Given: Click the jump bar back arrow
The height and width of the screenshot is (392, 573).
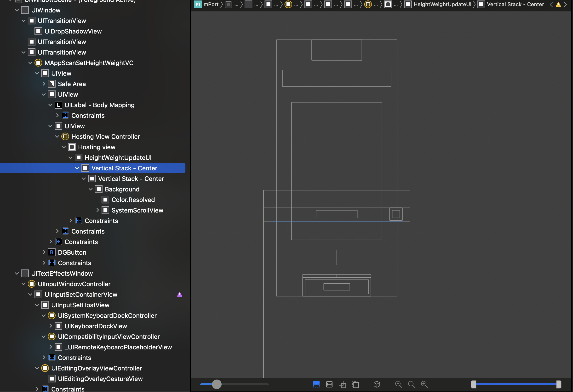Looking at the screenshot, I should [x=551, y=5].
